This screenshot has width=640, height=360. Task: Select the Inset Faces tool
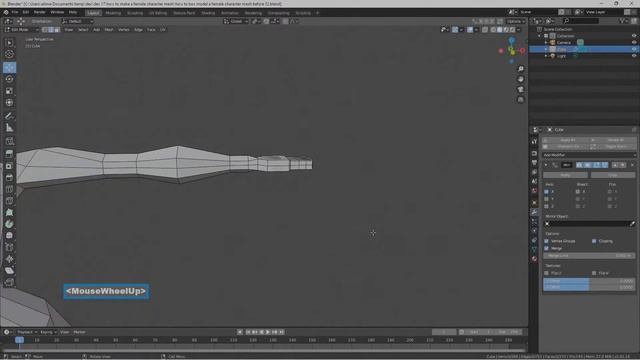(x=9, y=166)
